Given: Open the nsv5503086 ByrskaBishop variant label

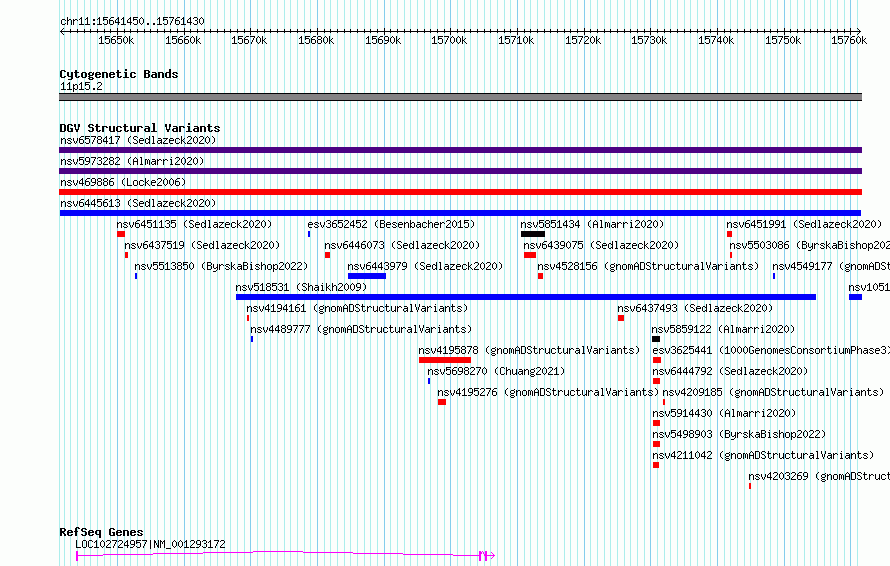Looking at the screenshot, I should (809, 245).
